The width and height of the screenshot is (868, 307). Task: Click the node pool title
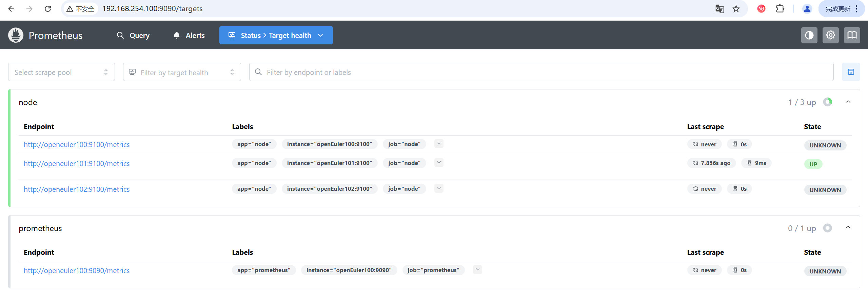pyautogui.click(x=28, y=102)
